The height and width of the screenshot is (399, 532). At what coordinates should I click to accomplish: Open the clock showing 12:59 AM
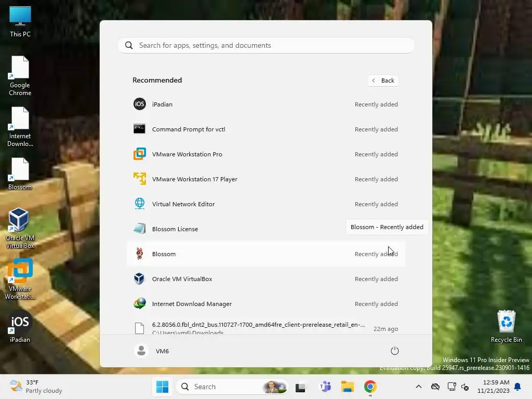[494, 387]
